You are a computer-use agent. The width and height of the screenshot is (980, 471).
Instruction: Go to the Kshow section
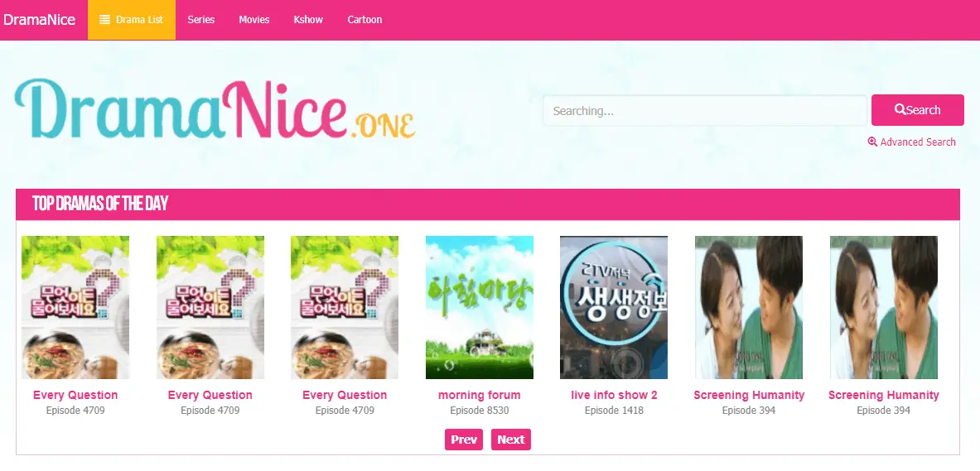308,19
